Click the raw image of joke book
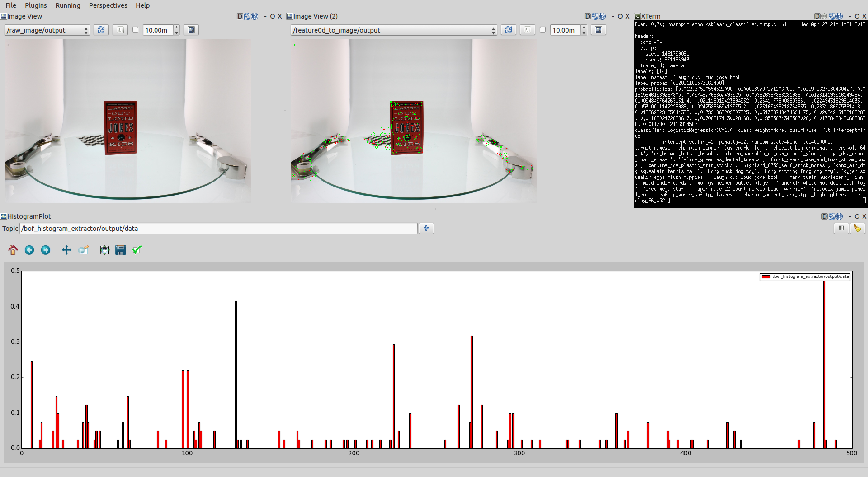The image size is (868, 477). (127, 121)
